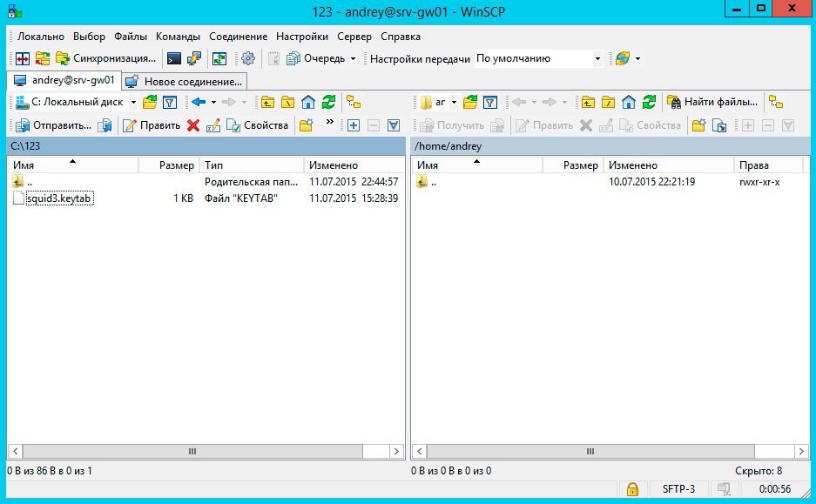
Task: Open the Локально menu
Action: click(41, 37)
